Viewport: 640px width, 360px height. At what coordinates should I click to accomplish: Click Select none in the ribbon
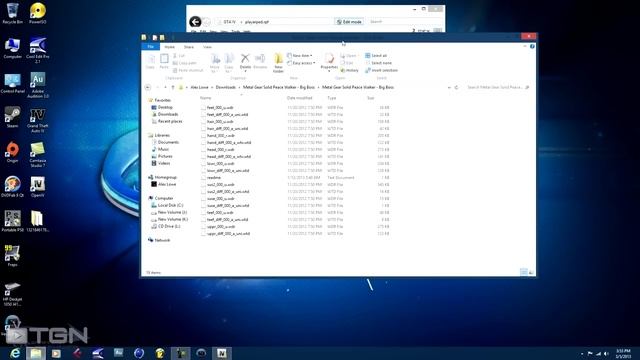pos(379,63)
